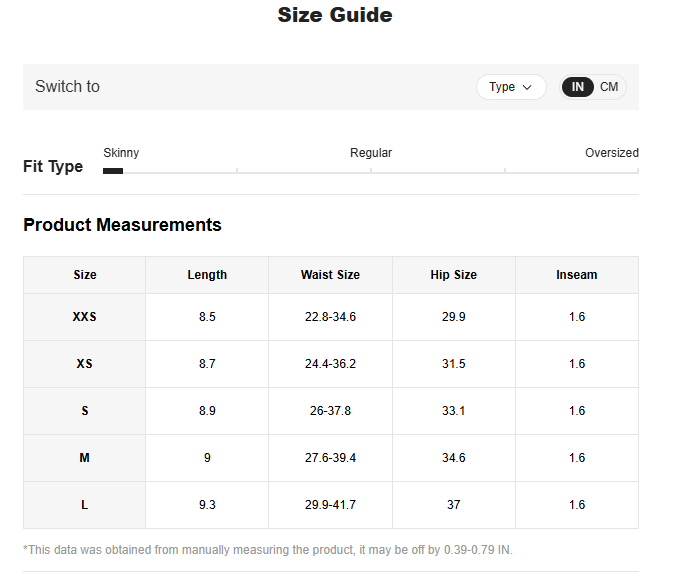Open the Type dropdown
This screenshot has width=673, height=582.
(510, 87)
